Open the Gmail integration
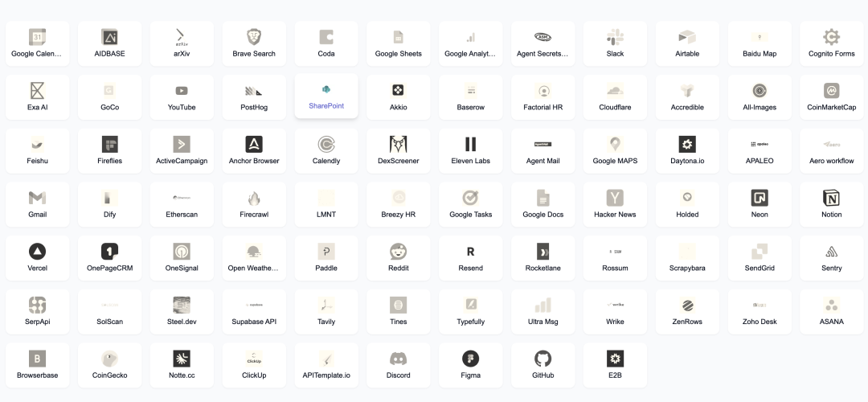The image size is (868, 402). tap(37, 205)
